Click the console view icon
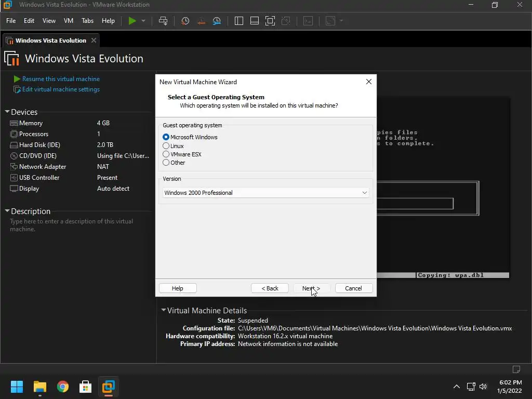 click(308, 21)
